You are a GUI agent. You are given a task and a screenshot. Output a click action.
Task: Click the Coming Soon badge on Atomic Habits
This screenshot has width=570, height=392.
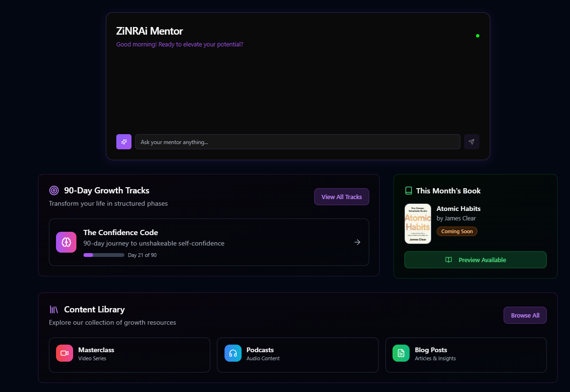coord(457,231)
